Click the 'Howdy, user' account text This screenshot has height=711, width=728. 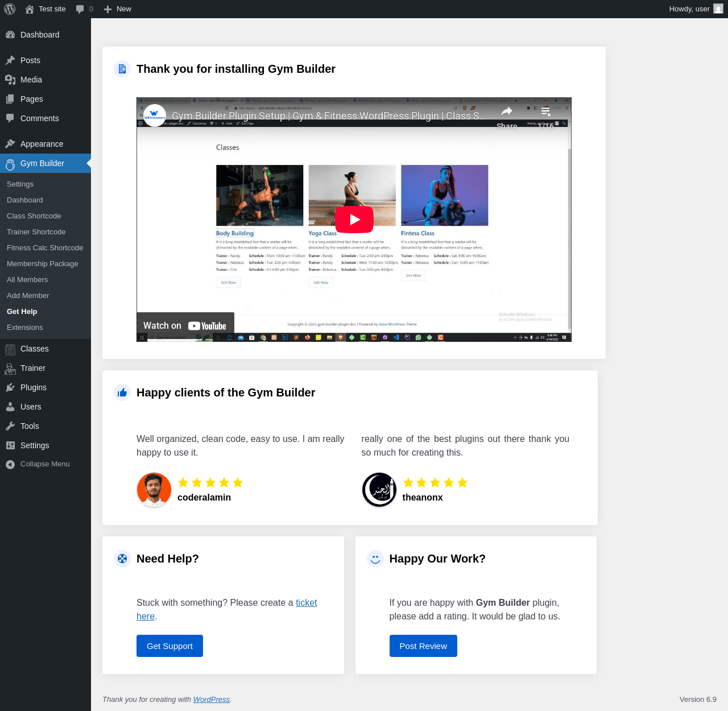689,9
